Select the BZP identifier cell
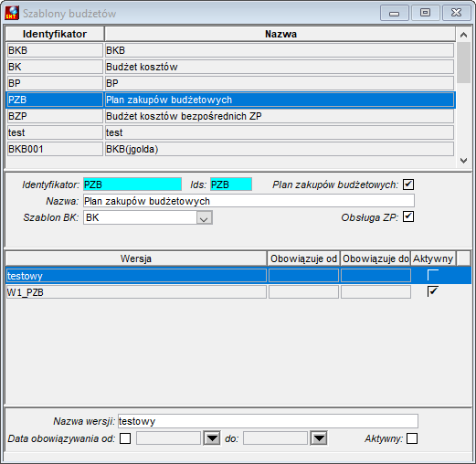476x464 pixels. pos(55,116)
